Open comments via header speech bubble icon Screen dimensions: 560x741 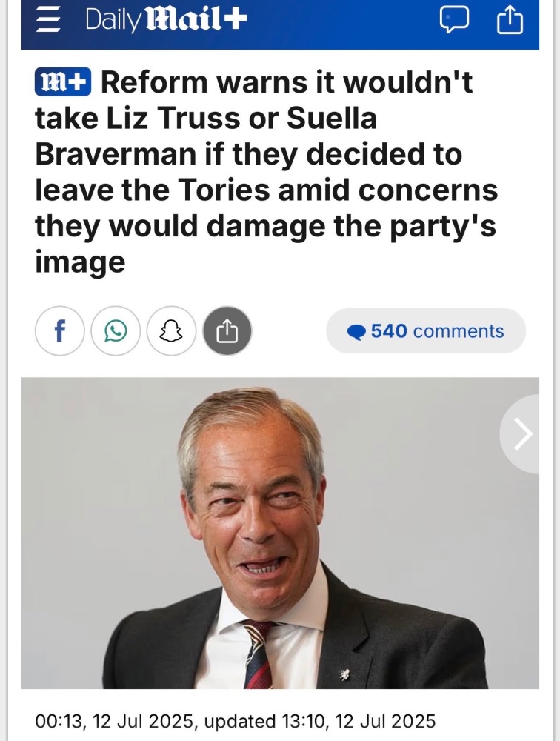coord(454,21)
